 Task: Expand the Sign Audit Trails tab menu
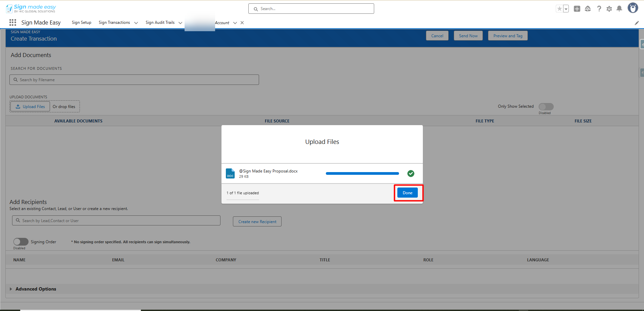click(180, 23)
